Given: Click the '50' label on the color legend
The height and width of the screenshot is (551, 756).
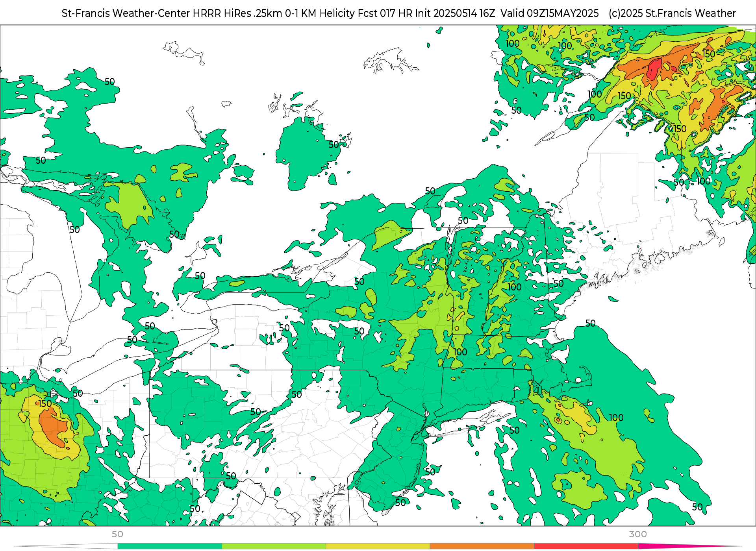Looking at the screenshot, I should (x=117, y=534).
